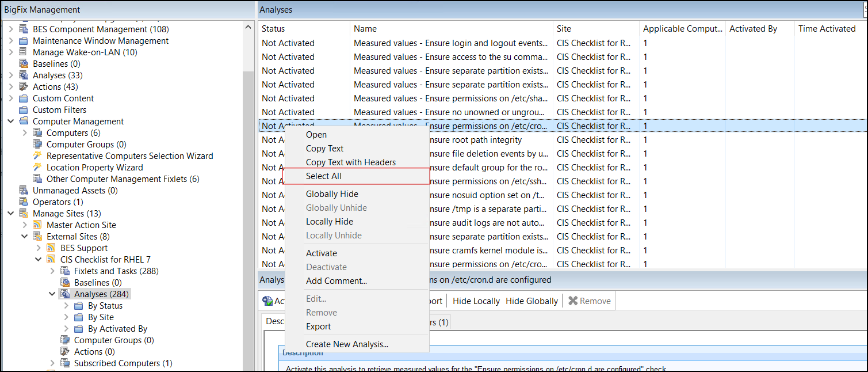Click the navigation tree scroll-up arrow

[248, 27]
